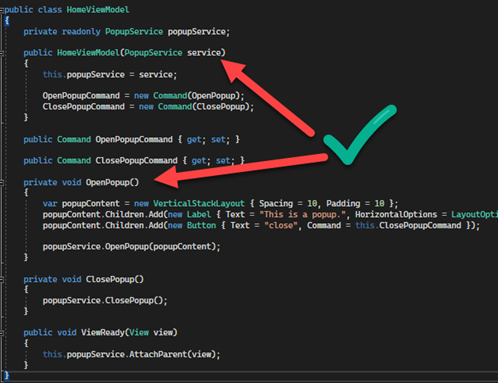Collapse the OpenPopup method block
Image resolution: width=499 pixels, height=383 pixels.
2,183
